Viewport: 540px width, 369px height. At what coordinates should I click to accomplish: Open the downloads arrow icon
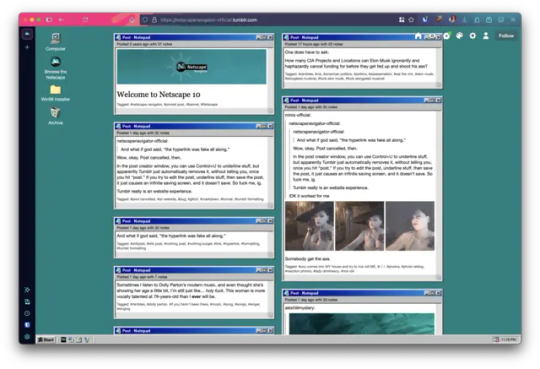pyautogui.click(x=465, y=20)
